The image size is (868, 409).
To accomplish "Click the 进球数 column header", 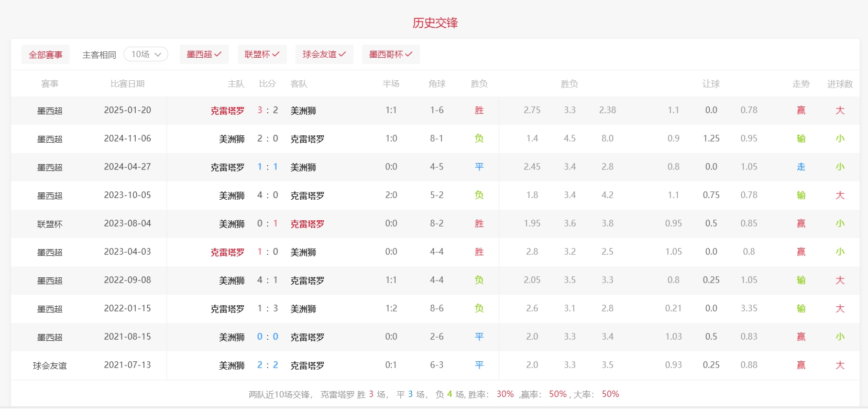I will tap(840, 84).
